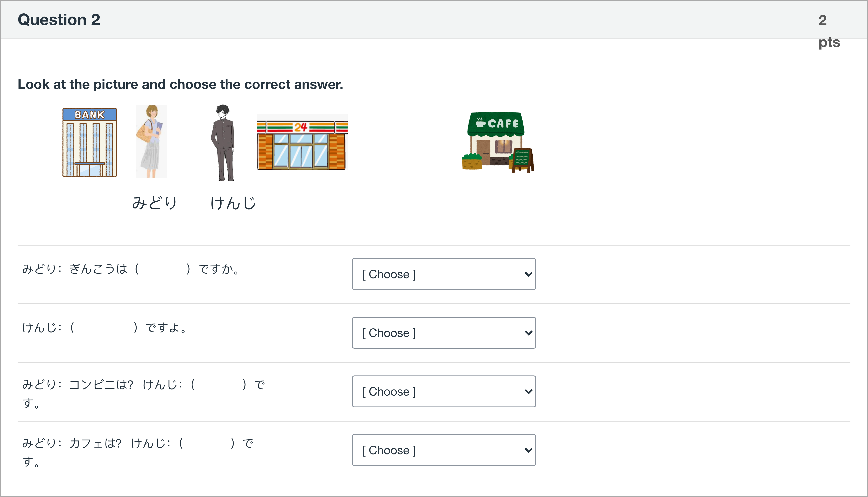Click the green CAFE shop image
This screenshot has width=868, height=497.
tap(498, 142)
